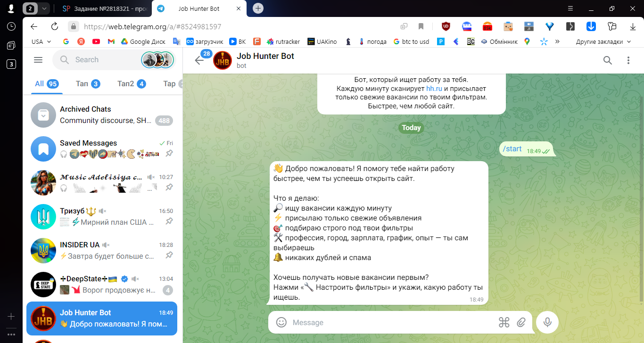Open Archived Chats
Viewport: 644px width, 343px height.
point(102,114)
